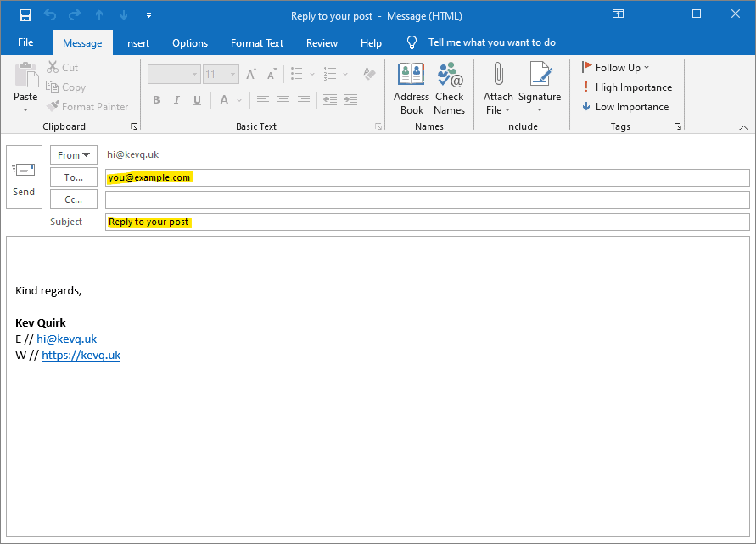The image size is (756, 544).
Task: Click the Format Painter icon
Action: click(x=51, y=106)
